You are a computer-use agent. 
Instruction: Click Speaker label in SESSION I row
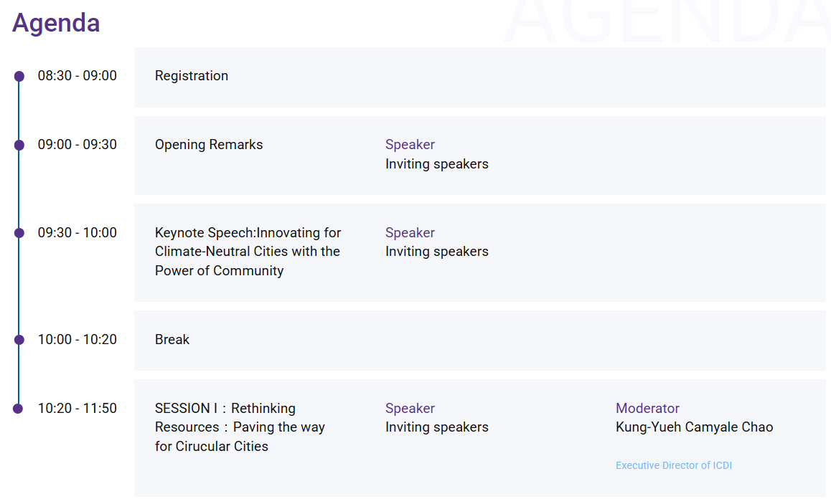pyautogui.click(x=410, y=408)
